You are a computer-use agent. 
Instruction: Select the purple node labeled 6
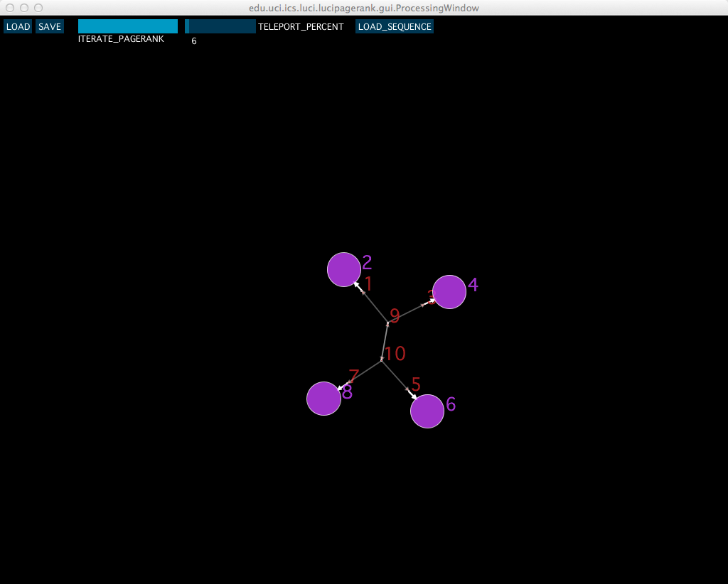click(427, 411)
